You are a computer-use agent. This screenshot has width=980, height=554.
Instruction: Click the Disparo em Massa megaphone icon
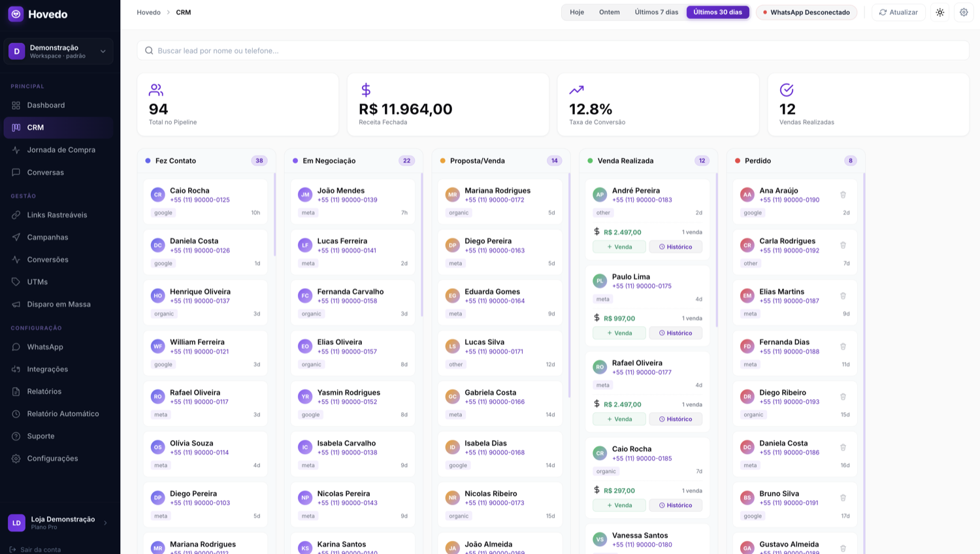pos(16,304)
